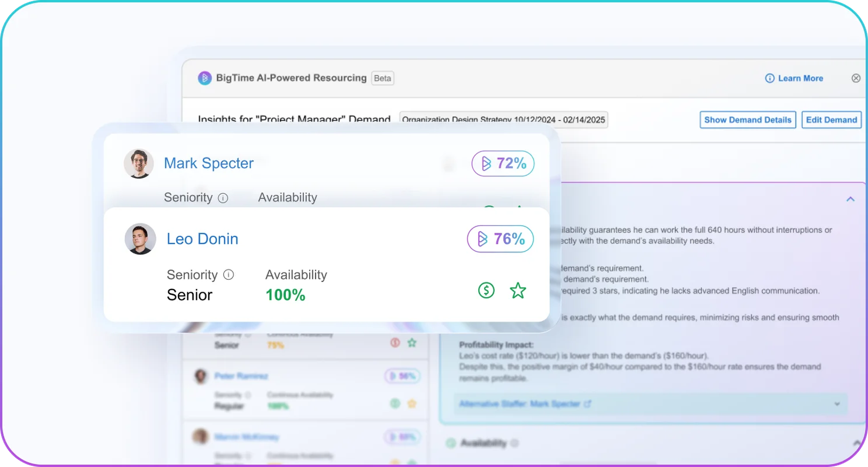Viewport: 868px width, 467px height.
Task: Click the red dollar icon in 75% row
Action: pos(395,343)
